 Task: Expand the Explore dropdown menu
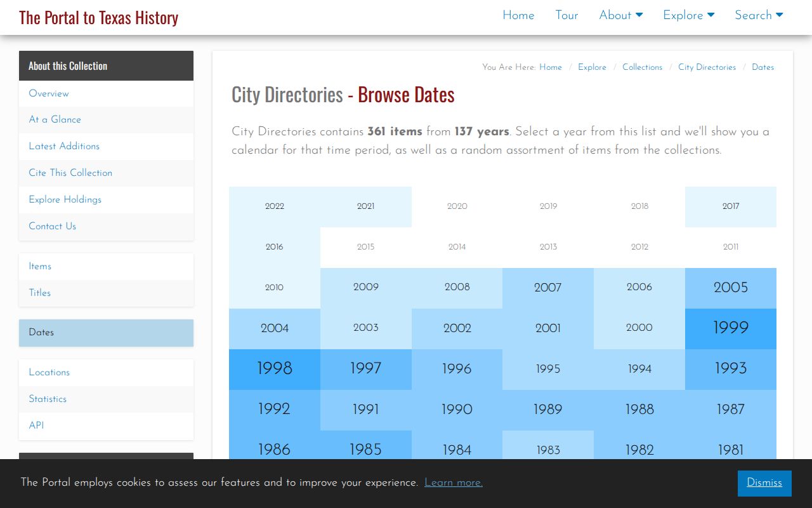click(x=689, y=15)
